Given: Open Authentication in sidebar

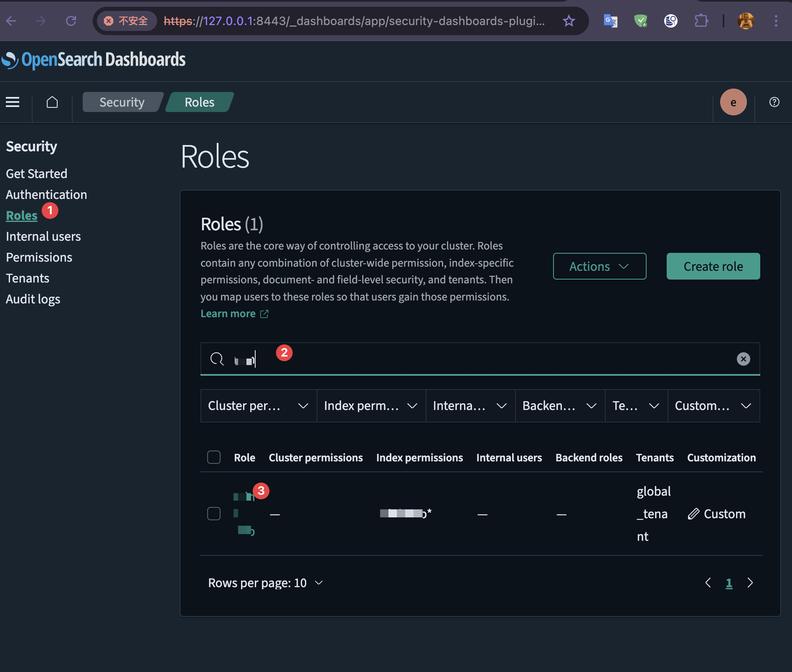Looking at the screenshot, I should coord(46,194).
